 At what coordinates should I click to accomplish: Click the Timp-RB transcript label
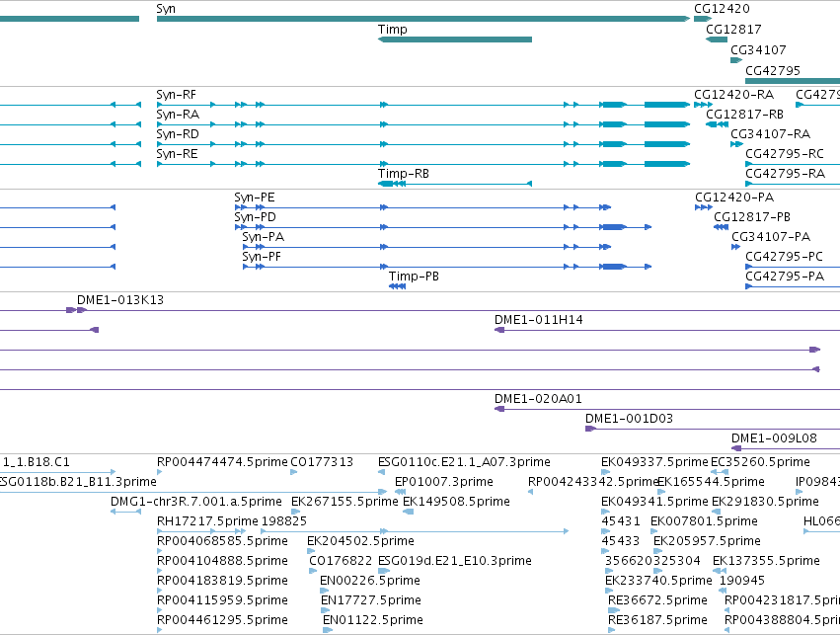[x=404, y=174]
